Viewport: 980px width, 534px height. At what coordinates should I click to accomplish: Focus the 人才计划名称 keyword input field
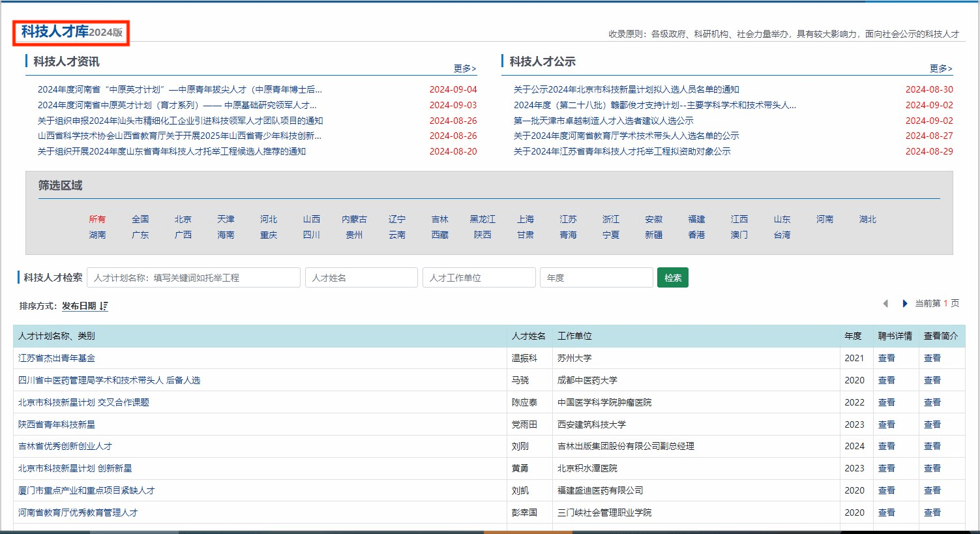tap(194, 278)
